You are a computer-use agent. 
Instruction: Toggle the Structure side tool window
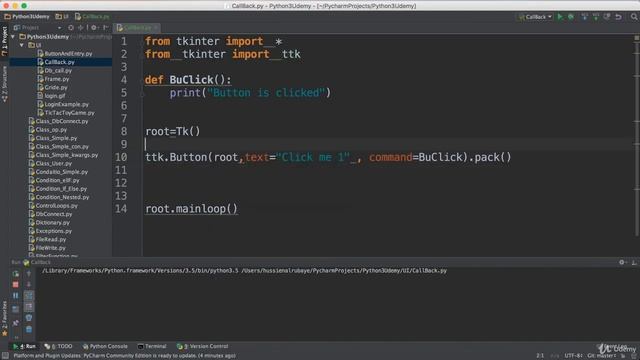tap(4, 84)
